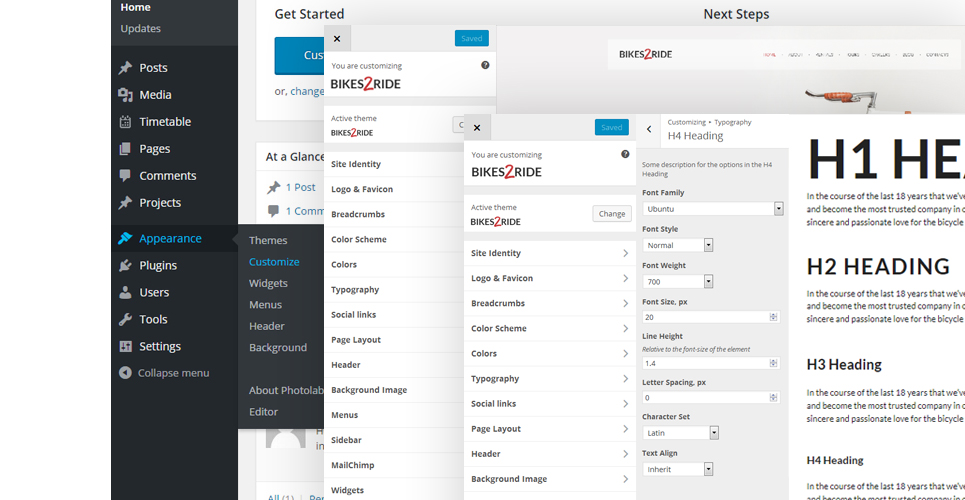Expand Color Scheme in front panel

coord(550,328)
